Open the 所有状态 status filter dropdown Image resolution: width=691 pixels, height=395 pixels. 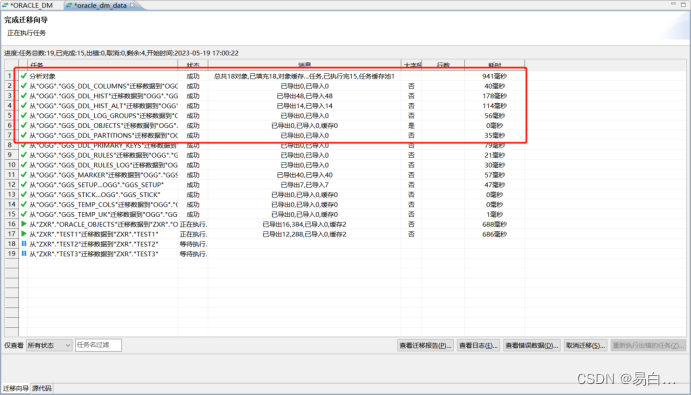[49, 345]
